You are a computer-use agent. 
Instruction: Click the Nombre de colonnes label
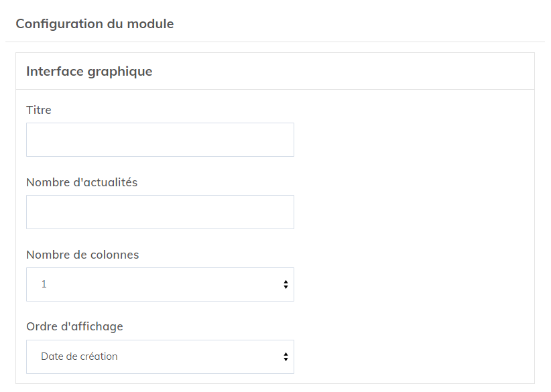82,255
